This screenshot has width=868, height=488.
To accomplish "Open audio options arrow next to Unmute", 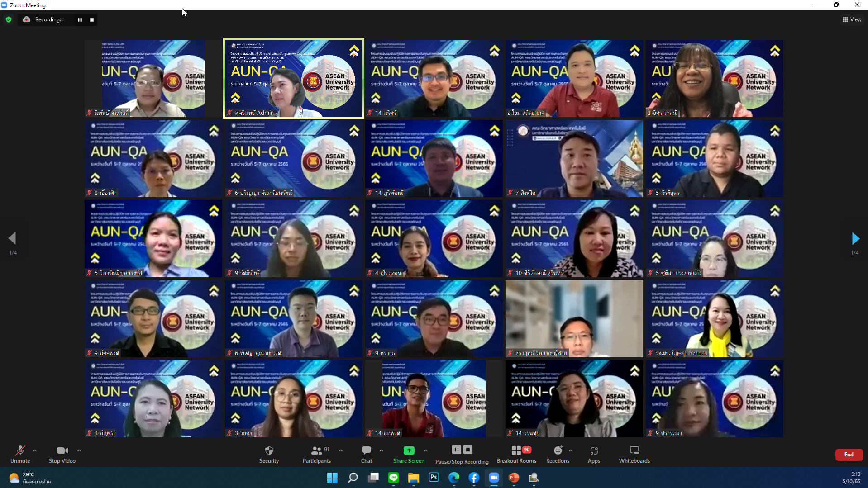I will coord(35,450).
